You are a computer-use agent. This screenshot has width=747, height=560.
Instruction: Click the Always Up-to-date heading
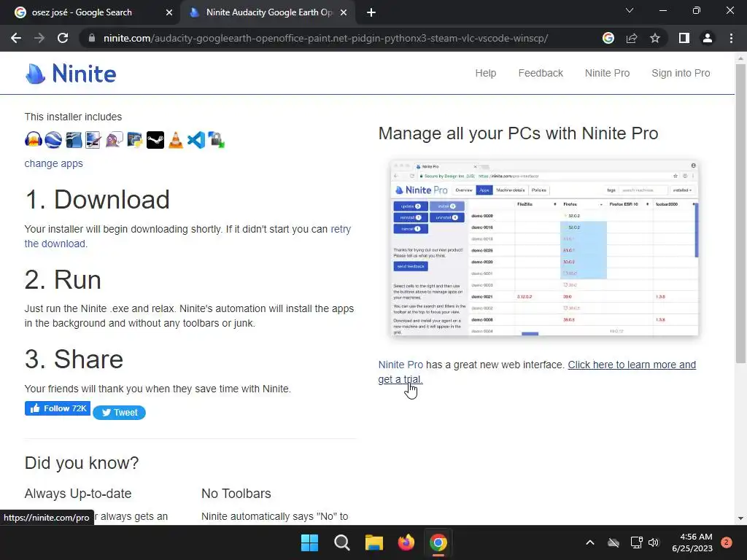[x=78, y=494]
